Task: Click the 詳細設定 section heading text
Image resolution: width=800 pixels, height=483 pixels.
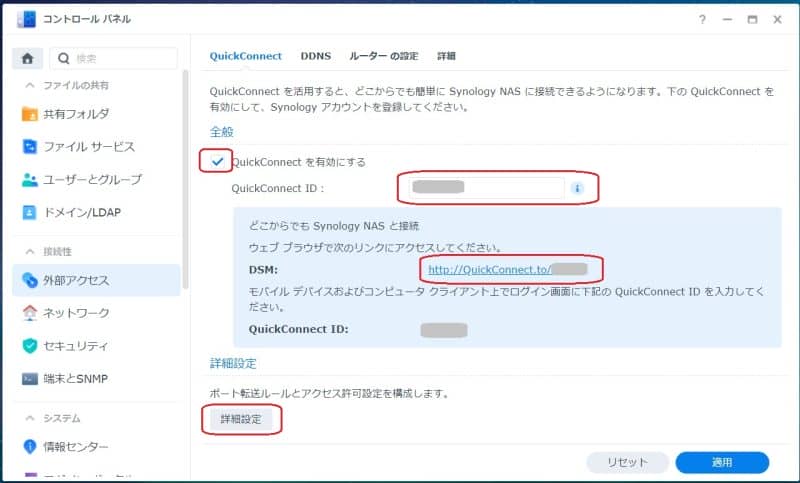Action: [233, 363]
